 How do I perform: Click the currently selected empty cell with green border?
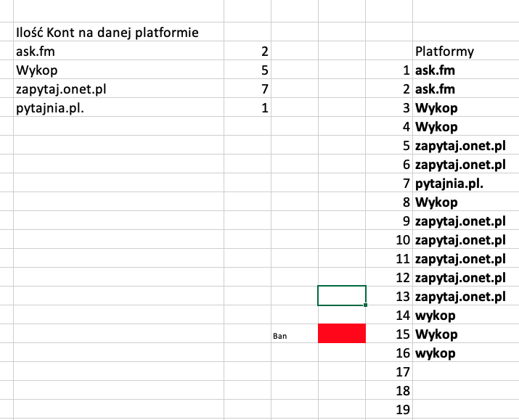click(342, 296)
